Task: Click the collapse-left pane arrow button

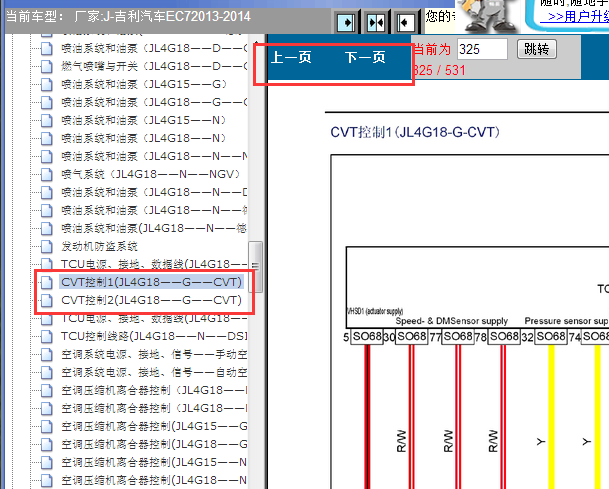Action: (405, 23)
